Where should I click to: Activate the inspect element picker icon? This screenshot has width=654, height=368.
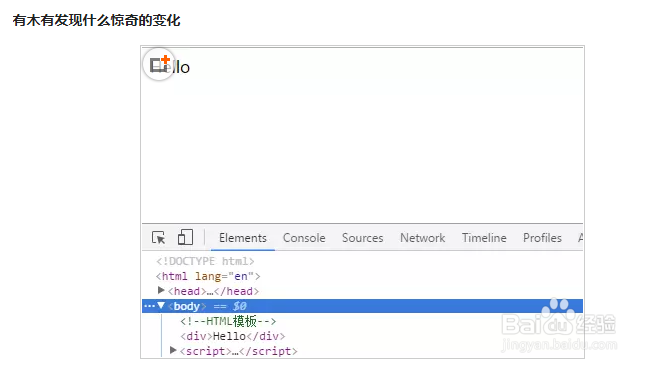point(158,238)
